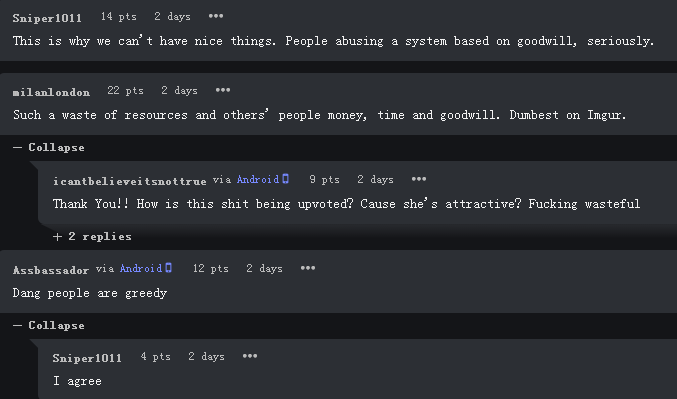Click the '22 pts' score on milanlondon's comment

point(125,91)
